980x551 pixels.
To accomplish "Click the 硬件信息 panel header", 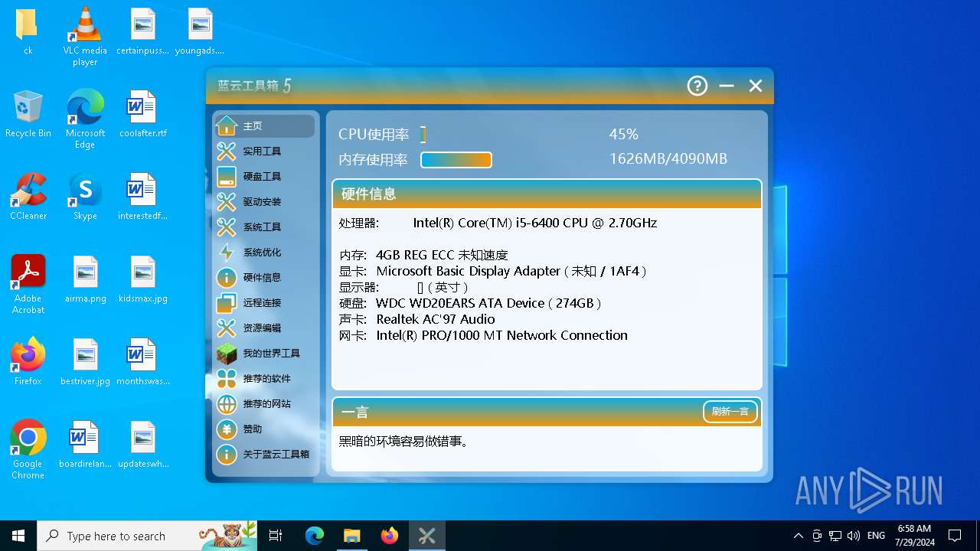I will coord(547,194).
